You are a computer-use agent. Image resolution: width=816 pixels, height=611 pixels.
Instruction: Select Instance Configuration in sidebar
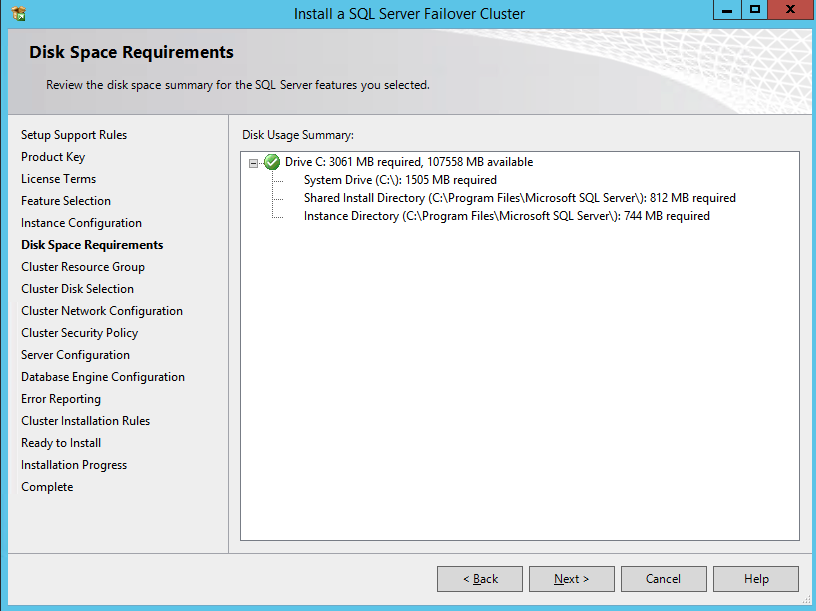(x=81, y=223)
